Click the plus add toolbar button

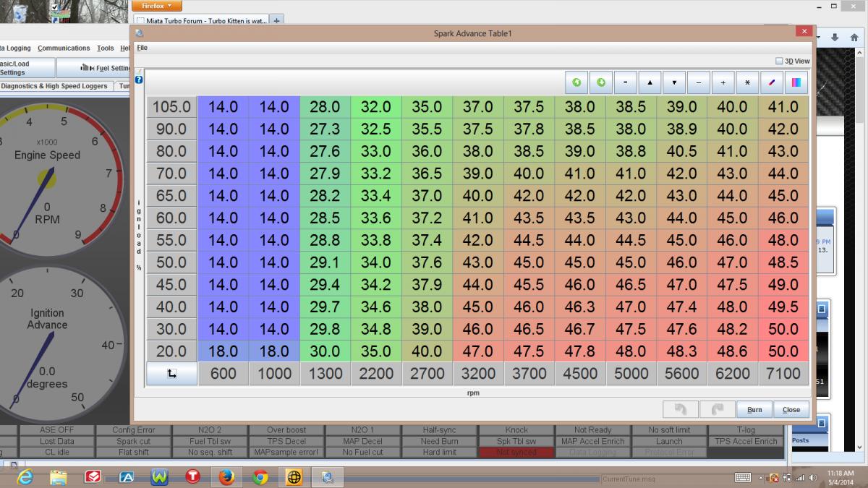(x=723, y=82)
